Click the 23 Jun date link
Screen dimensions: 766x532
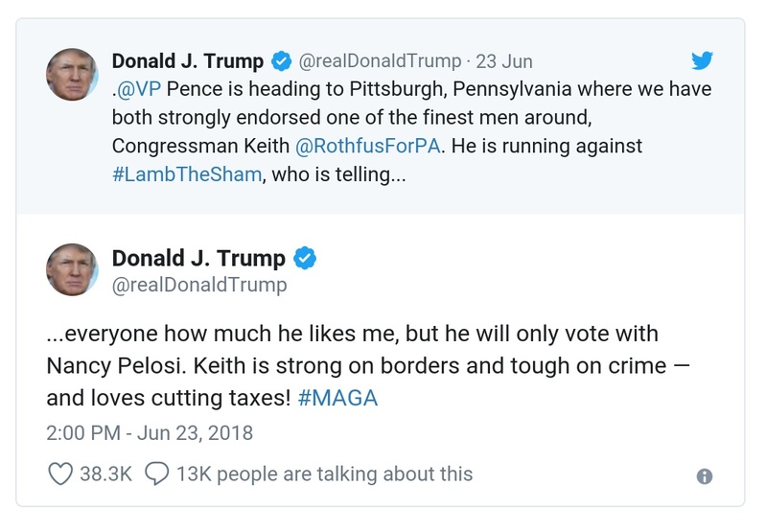[504, 61]
